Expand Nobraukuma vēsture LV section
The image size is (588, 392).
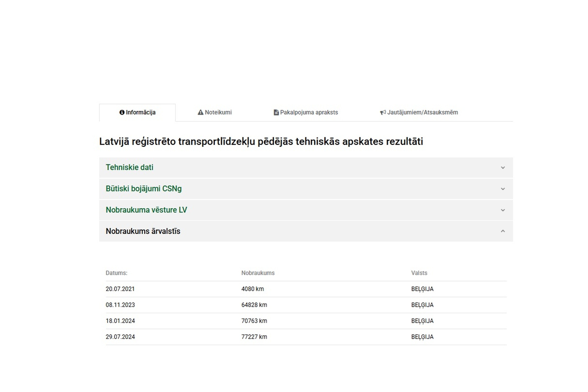coord(306,210)
